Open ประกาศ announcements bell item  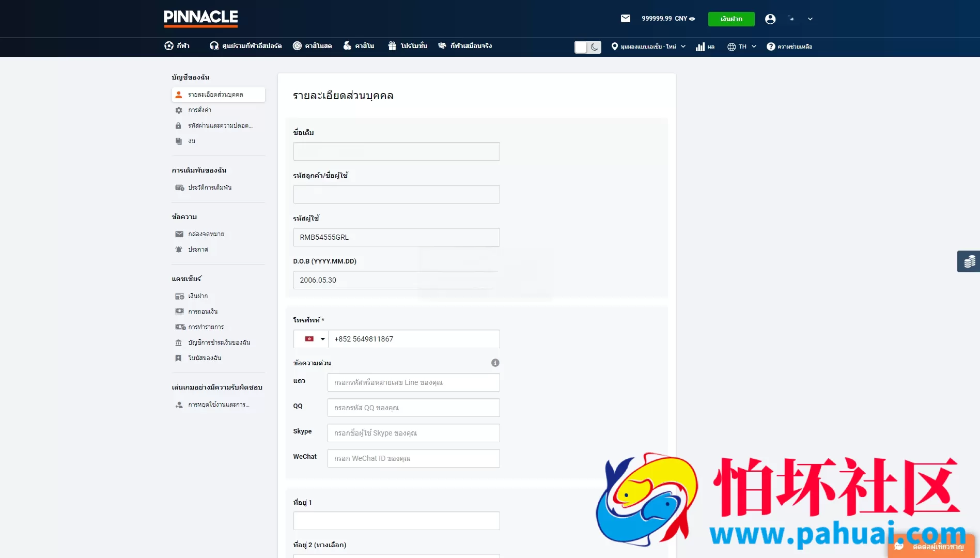219,250
